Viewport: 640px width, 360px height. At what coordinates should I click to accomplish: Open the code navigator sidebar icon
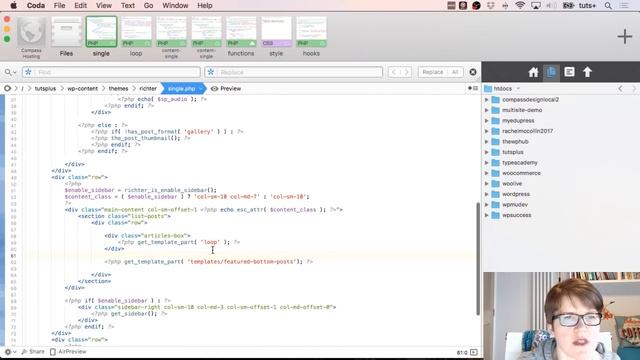pos(569,72)
